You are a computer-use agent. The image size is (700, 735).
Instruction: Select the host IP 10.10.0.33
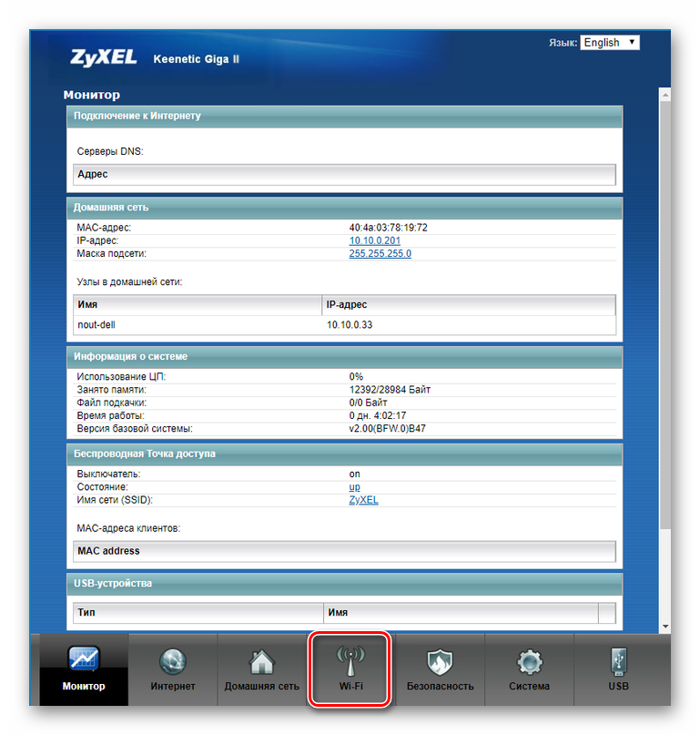(x=350, y=325)
